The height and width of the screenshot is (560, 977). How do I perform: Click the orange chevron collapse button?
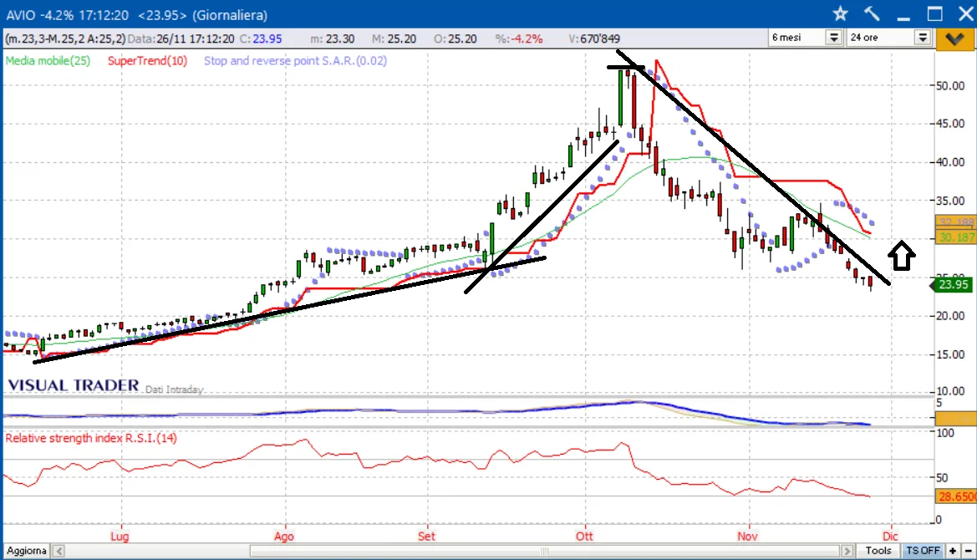954,38
